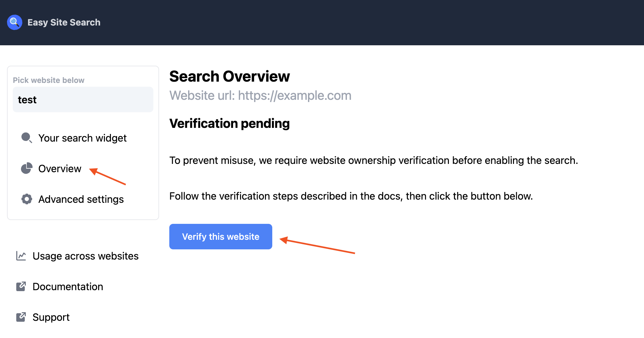The width and height of the screenshot is (644, 338).
Task: Click the Verification pending heading
Action: click(x=229, y=123)
